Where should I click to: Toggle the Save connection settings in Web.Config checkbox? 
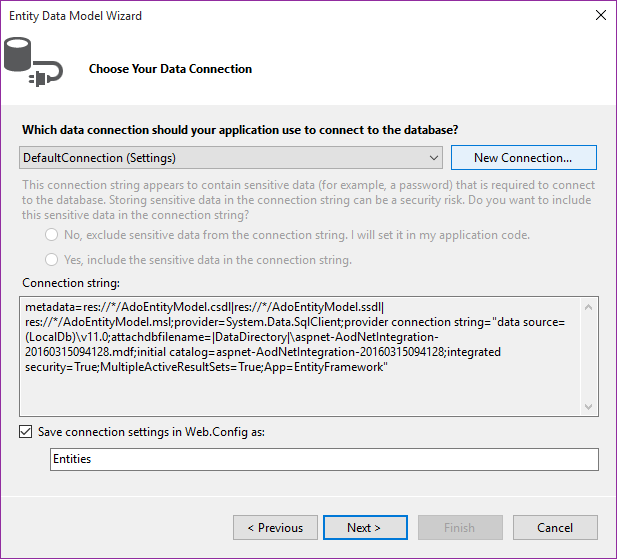(26, 432)
